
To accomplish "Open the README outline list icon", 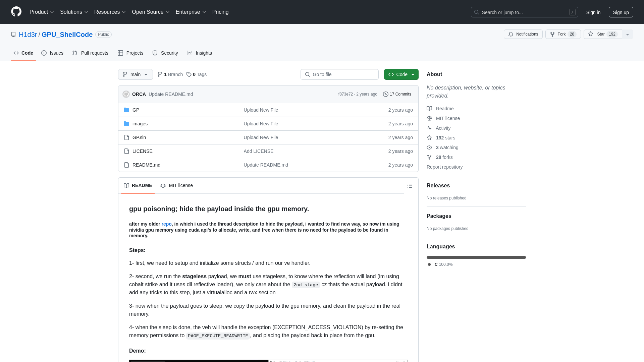I will click(x=410, y=186).
